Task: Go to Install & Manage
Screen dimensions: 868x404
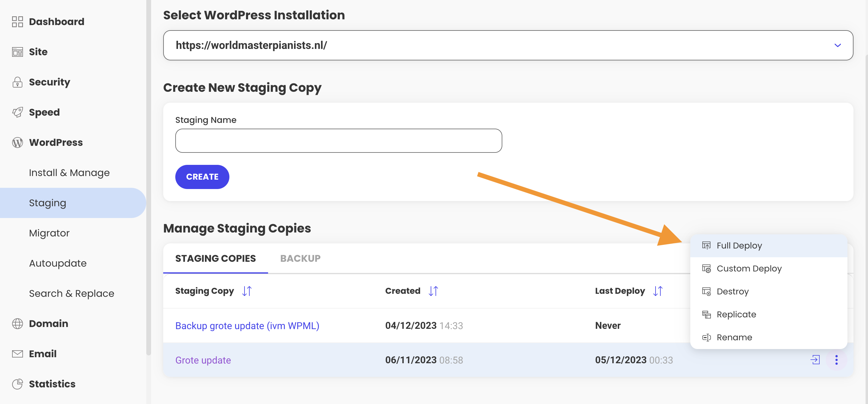Action: coord(70,173)
